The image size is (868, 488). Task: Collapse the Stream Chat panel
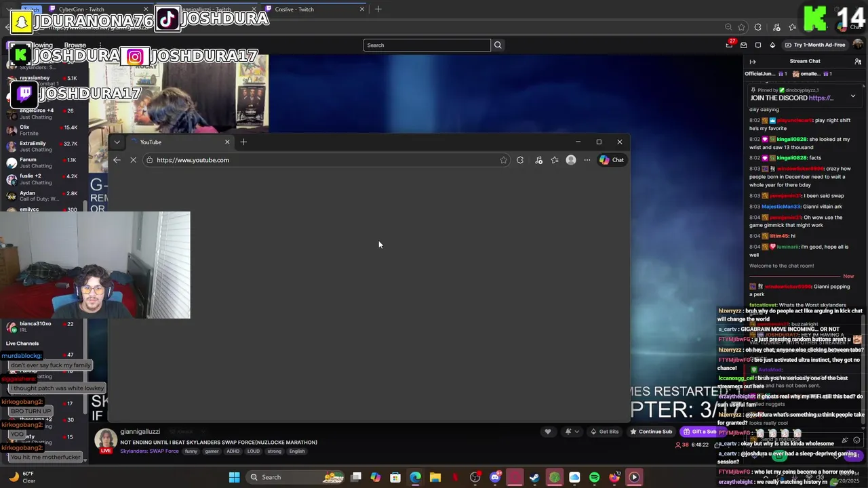(x=753, y=61)
